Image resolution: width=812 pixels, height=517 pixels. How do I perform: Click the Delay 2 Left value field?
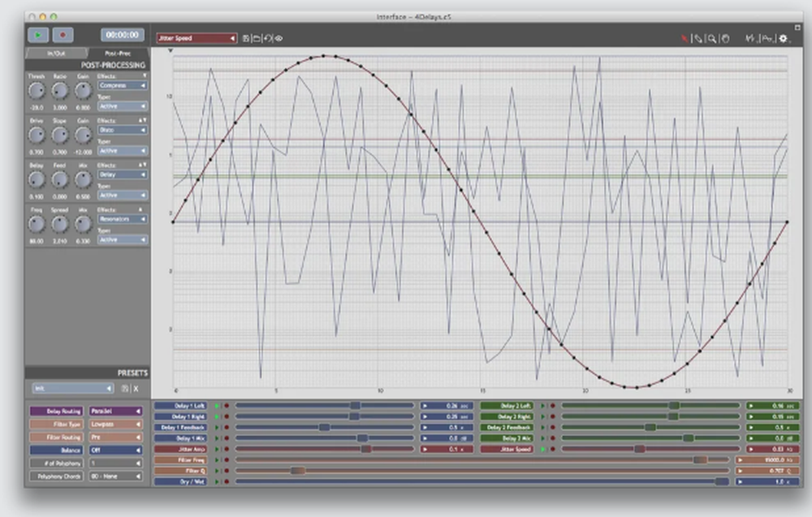[773, 406]
